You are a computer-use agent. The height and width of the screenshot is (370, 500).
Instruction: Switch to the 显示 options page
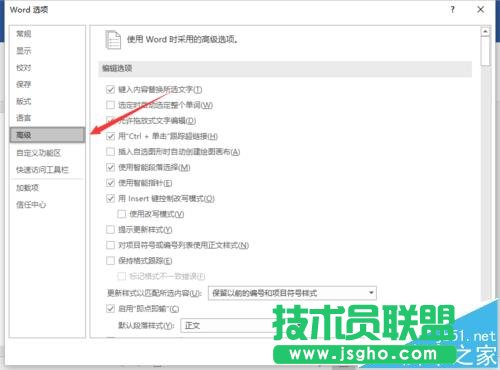24,51
